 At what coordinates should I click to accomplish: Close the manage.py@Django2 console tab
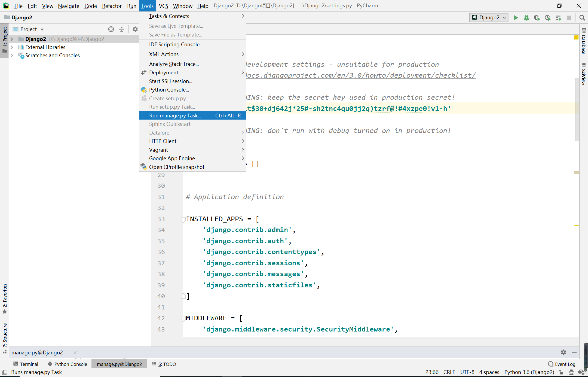(x=75, y=352)
